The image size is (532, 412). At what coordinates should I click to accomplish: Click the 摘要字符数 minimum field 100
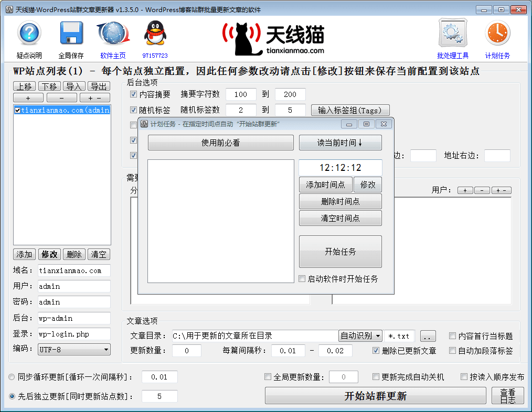click(241, 94)
